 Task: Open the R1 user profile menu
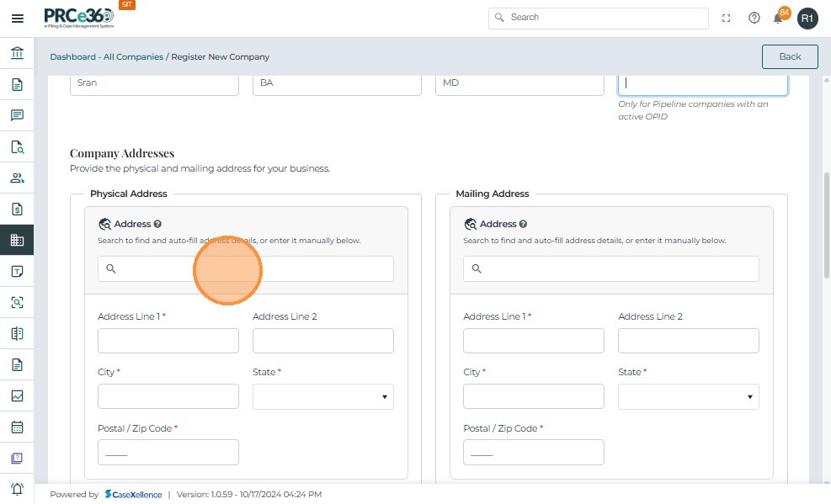[807, 18]
